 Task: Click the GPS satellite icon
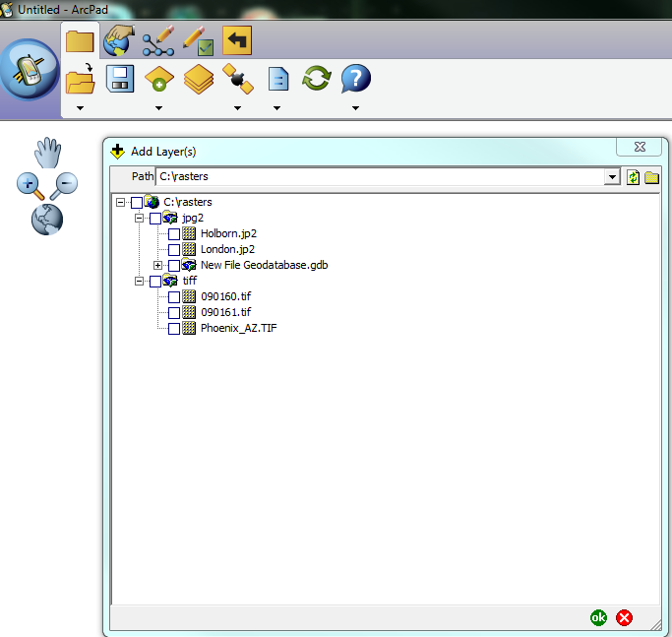(x=238, y=79)
